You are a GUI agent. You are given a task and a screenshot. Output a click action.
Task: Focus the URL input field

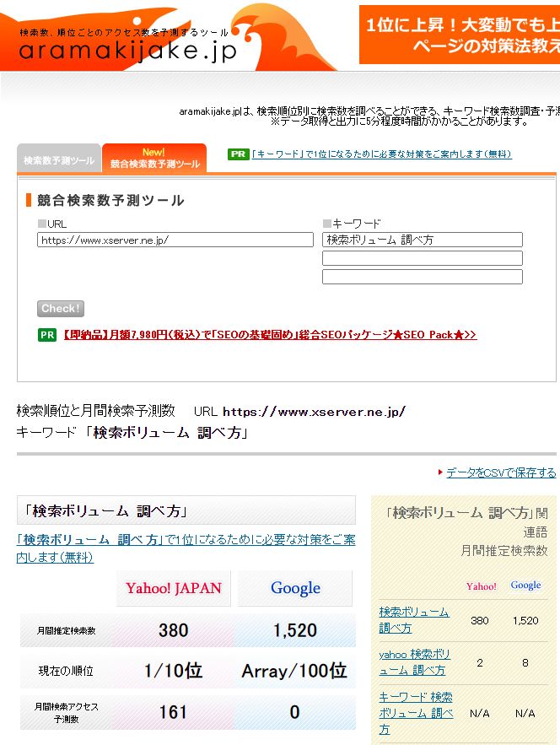[x=175, y=240]
